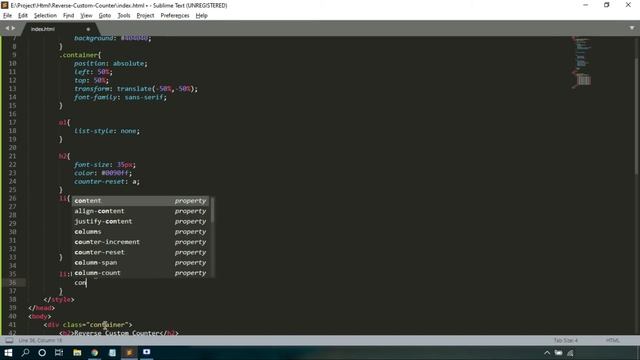Click the previous tab left arrow
This screenshot has width=640, height=360.
pos(7,28)
